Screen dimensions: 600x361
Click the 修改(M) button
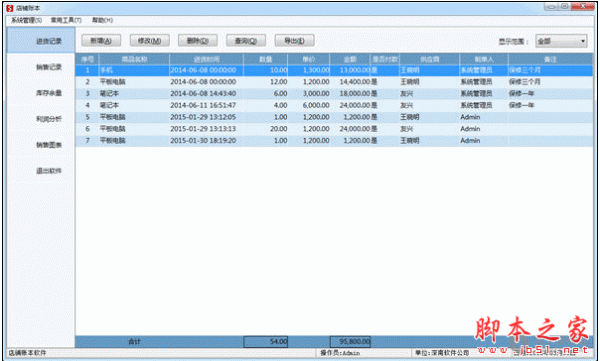click(x=150, y=41)
